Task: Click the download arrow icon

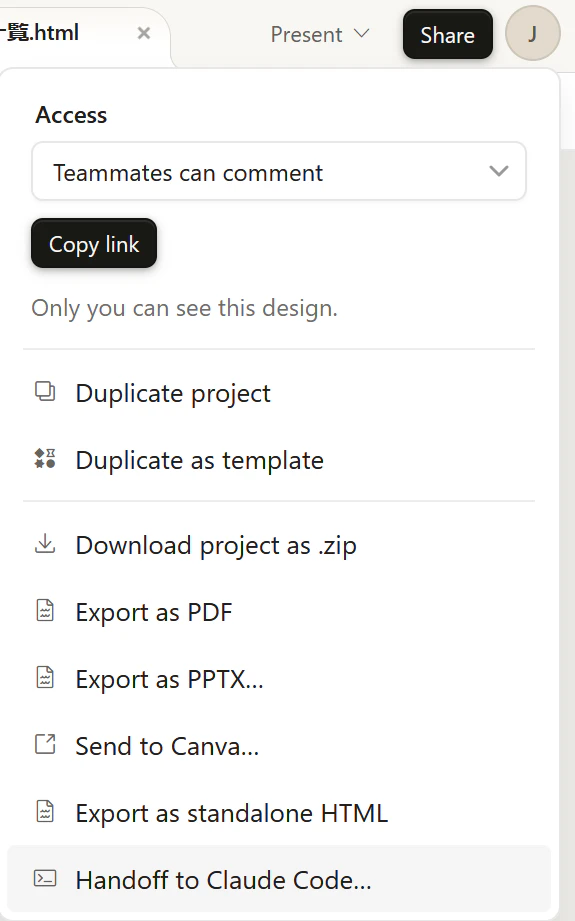Action: coord(45,544)
